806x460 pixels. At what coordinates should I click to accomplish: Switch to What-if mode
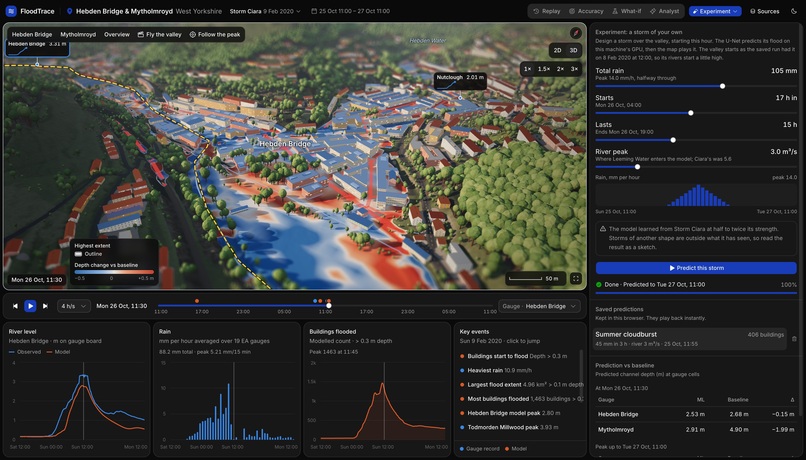[627, 11]
